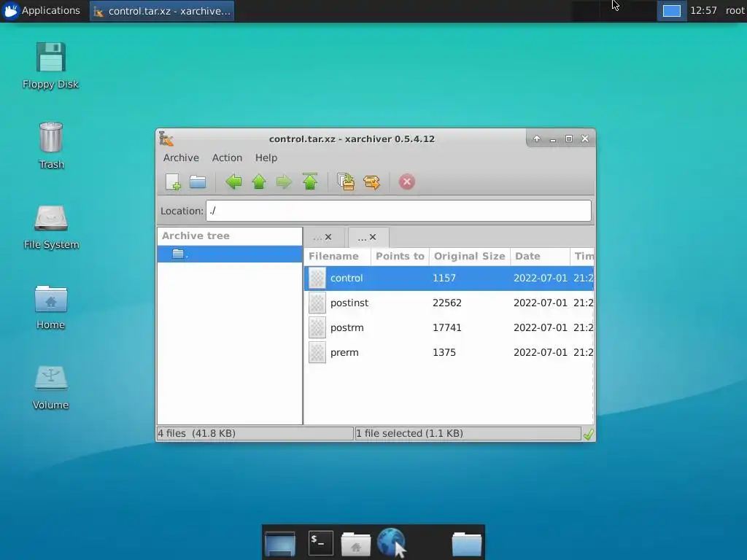747x560 pixels.
Task: Click the window shade up-arrow button
Action: click(x=537, y=139)
